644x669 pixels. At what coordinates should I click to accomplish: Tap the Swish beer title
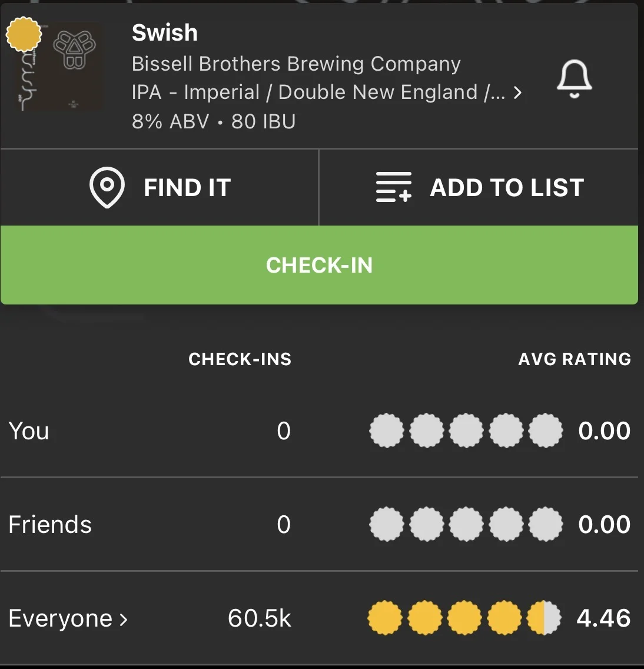tap(165, 32)
